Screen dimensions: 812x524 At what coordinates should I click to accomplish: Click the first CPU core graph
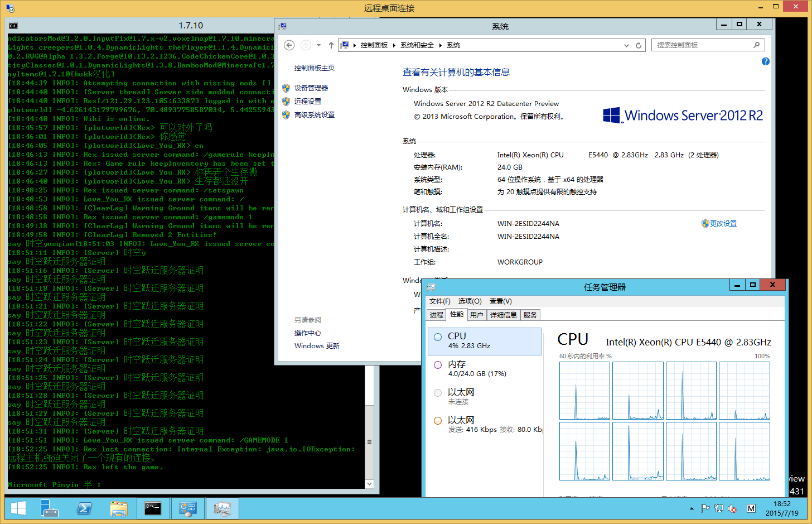584,391
